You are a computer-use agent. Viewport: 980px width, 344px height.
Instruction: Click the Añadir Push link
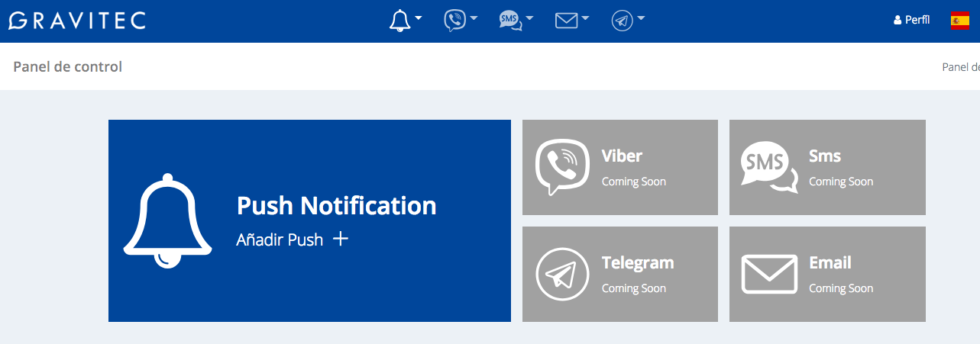tap(280, 240)
